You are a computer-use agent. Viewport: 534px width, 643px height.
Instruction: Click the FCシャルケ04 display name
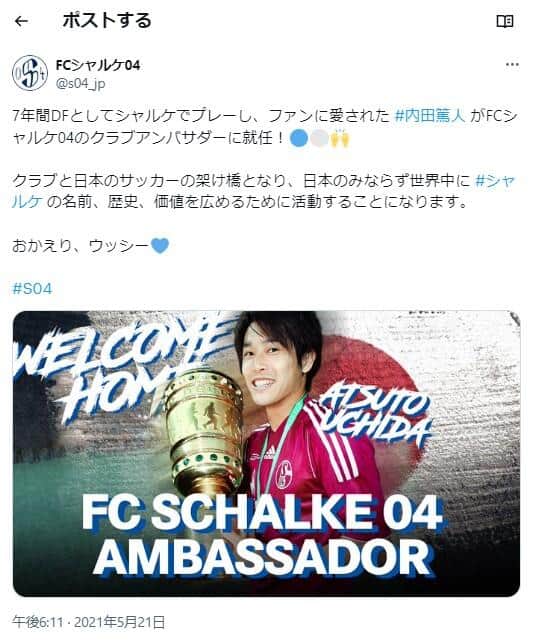coord(98,65)
